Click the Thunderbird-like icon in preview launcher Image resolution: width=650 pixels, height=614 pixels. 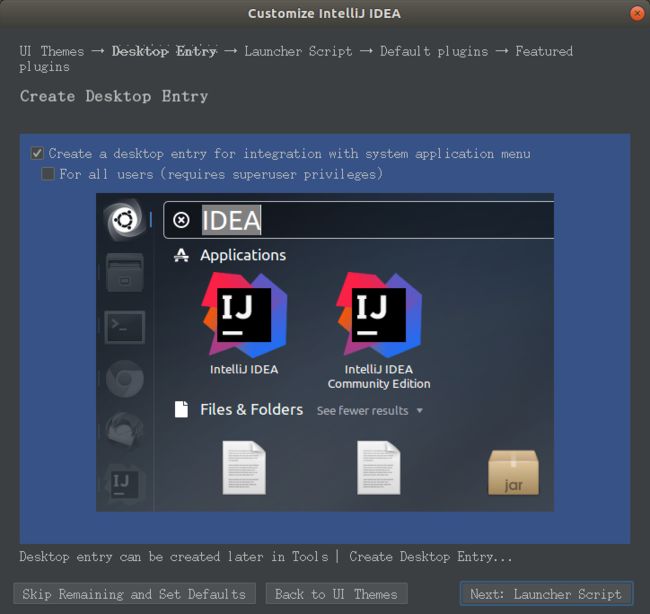(125, 430)
